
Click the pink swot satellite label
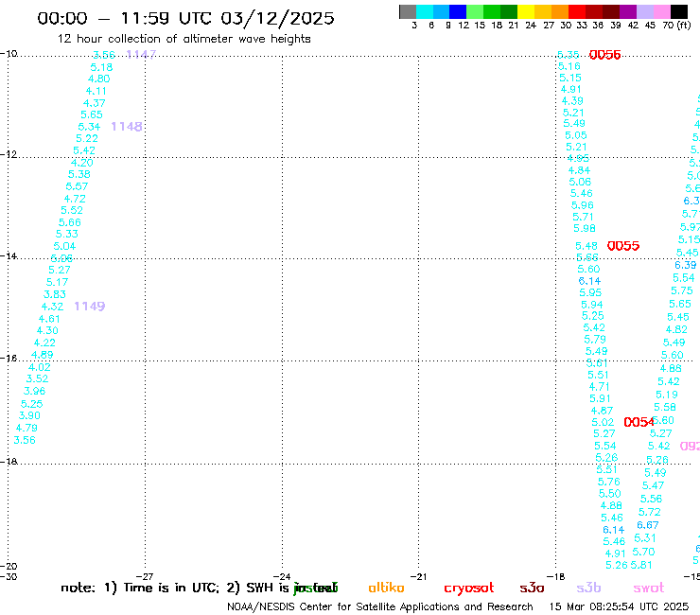click(648, 588)
